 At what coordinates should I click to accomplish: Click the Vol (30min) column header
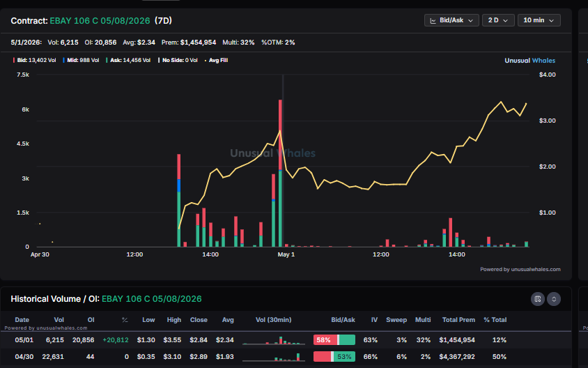coord(273,320)
